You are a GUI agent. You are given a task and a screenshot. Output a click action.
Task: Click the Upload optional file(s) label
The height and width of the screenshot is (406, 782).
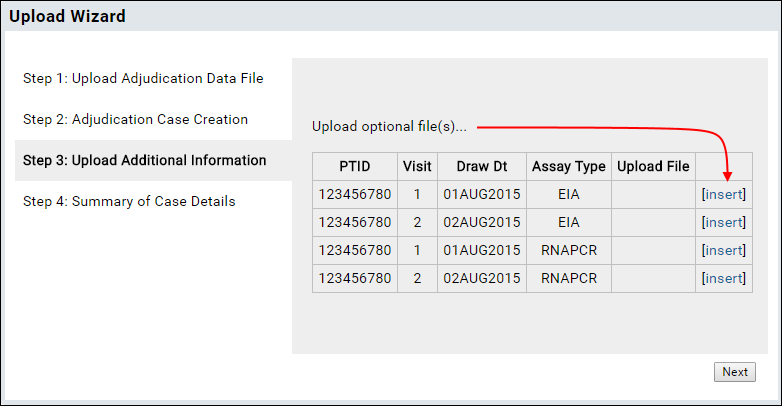pos(390,127)
